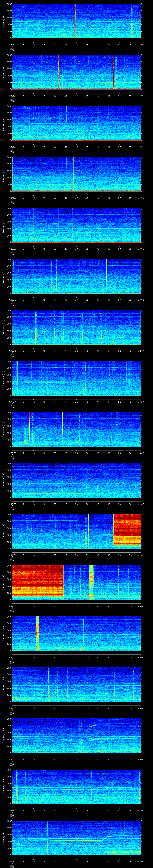Click the large red noise block in 14:42:00 spectrogram
The height and width of the screenshot is (868, 153).
pos(38,581)
